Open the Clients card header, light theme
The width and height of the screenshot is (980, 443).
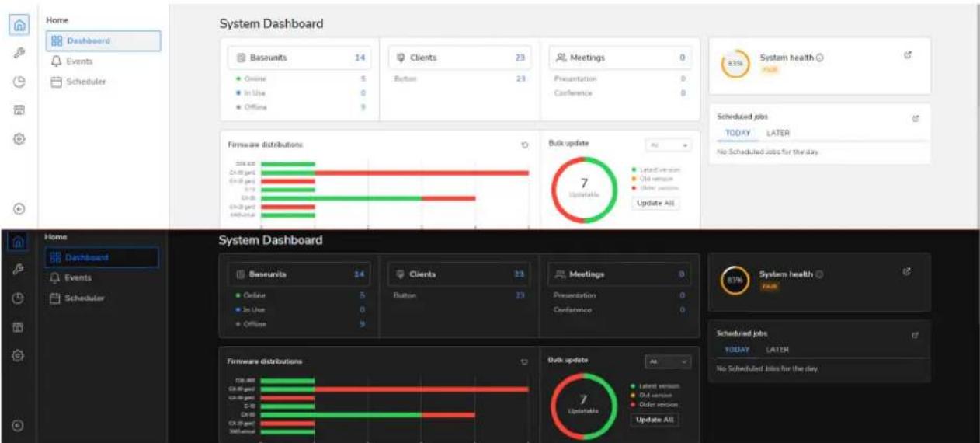click(x=460, y=58)
